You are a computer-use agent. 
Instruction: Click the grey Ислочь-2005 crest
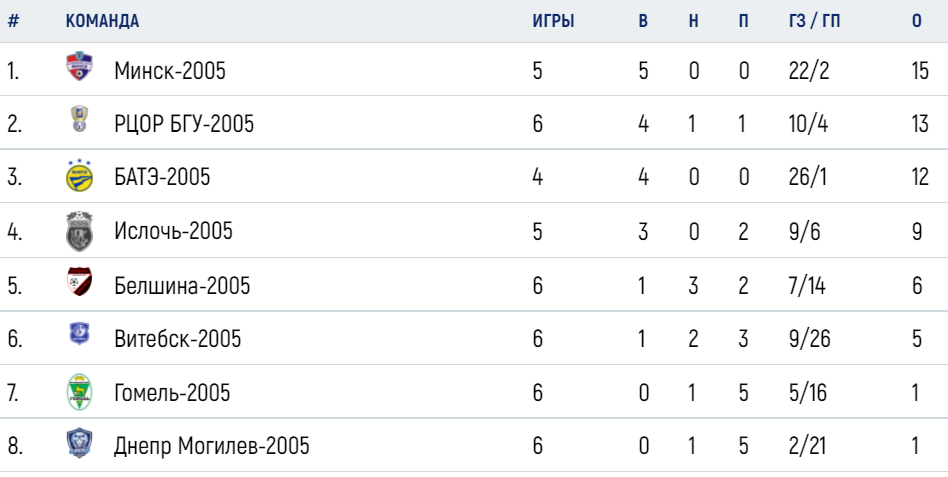point(79,231)
